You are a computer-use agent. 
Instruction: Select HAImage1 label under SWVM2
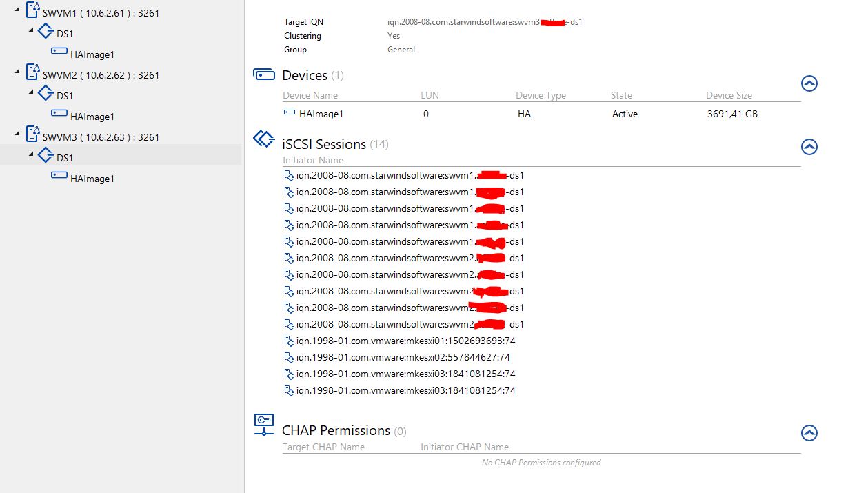click(92, 117)
